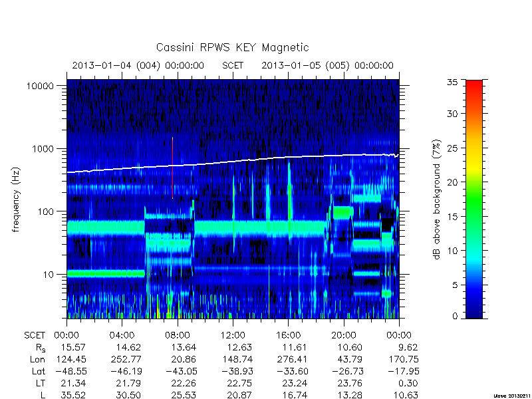
Task: Click the Lon value '252.77'
Action: (126, 359)
